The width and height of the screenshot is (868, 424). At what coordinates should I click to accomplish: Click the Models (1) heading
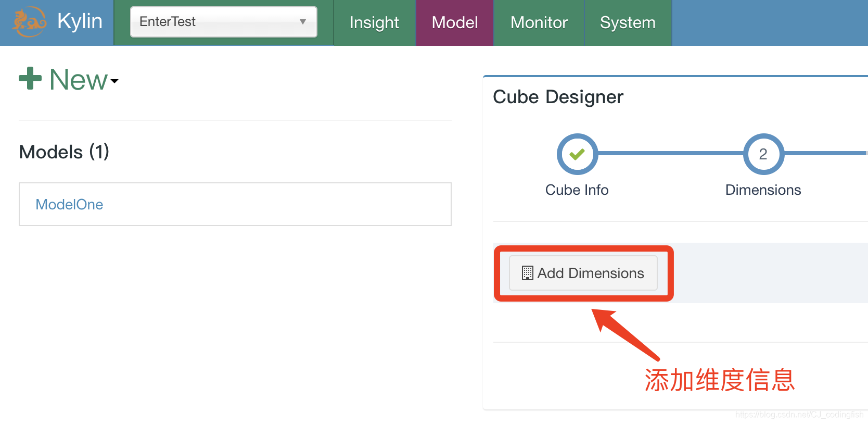64,152
